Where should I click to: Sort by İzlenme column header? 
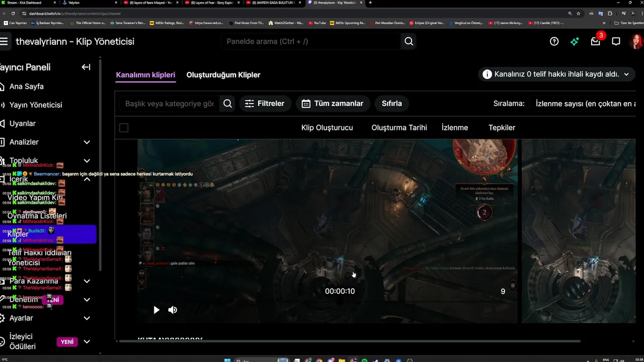pyautogui.click(x=455, y=128)
